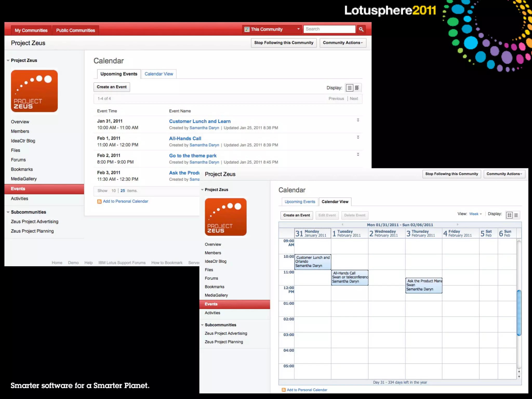Image resolution: width=532 pixels, height=399 pixels.
Task: Open the This Community search scope dropdown
Action: (x=272, y=29)
